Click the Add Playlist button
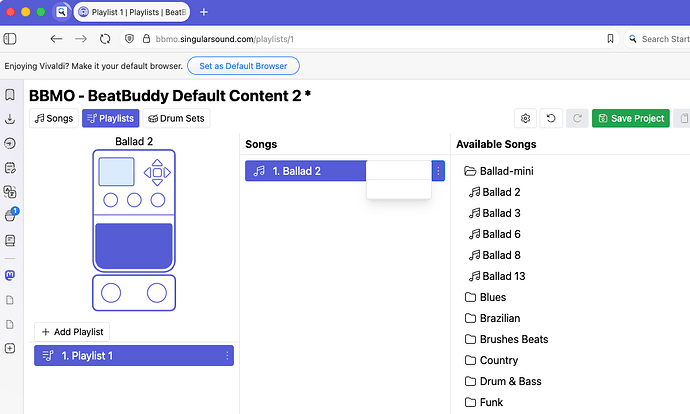This screenshot has height=414, width=690. click(72, 332)
